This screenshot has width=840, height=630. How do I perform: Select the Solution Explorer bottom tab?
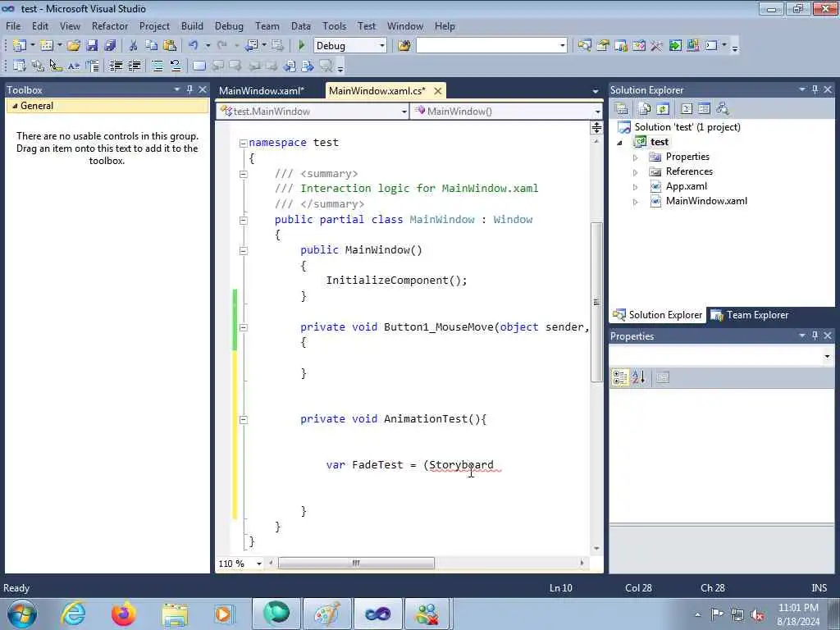(658, 315)
